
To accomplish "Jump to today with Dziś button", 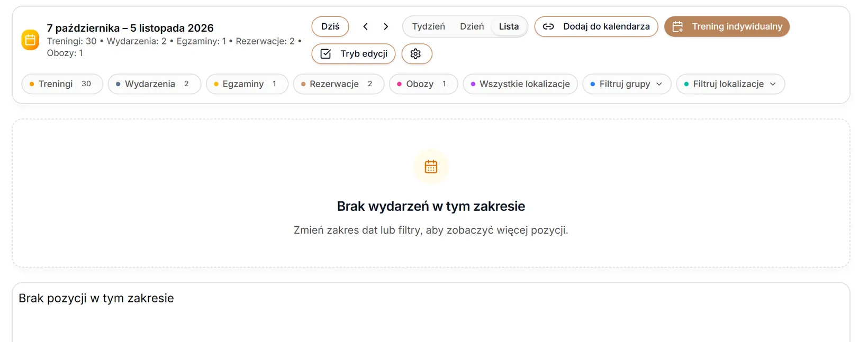I will tap(330, 26).
